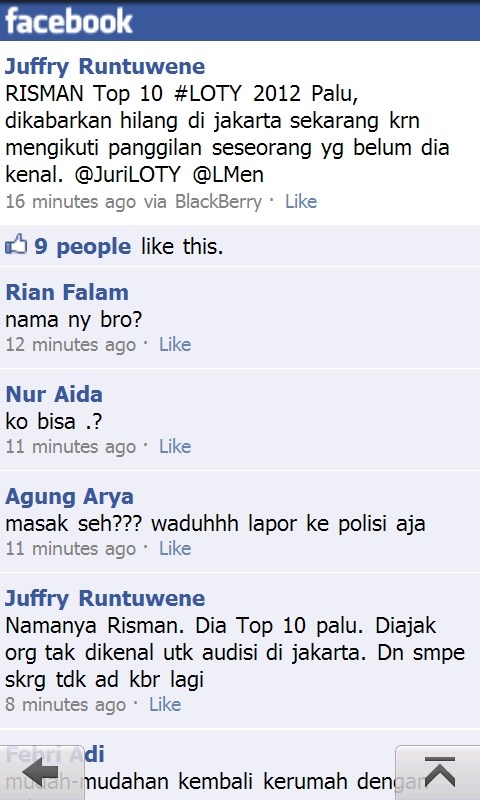Click the '@JuriLOTY' mention in post
This screenshot has width=480, height=800.
pos(128,175)
